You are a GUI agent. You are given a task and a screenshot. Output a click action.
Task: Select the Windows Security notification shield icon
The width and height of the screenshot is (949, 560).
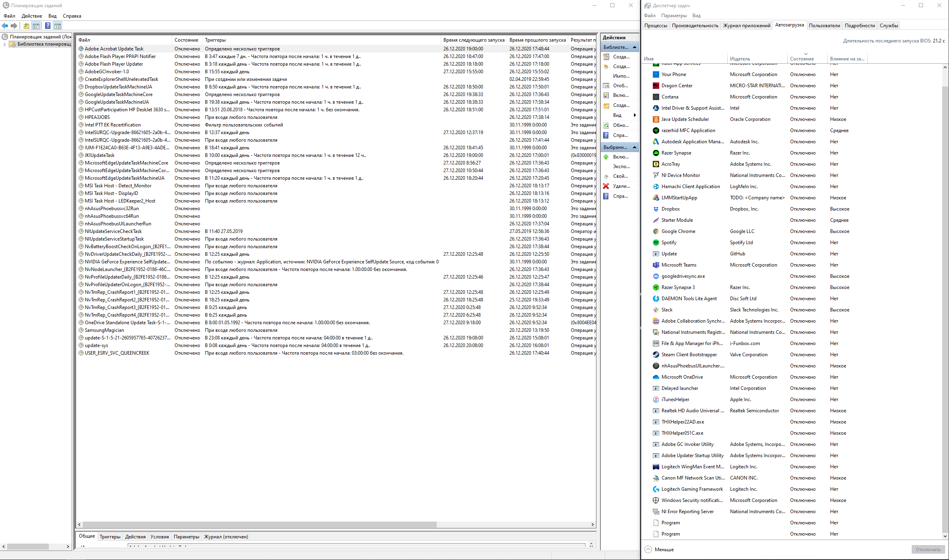tap(656, 500)
